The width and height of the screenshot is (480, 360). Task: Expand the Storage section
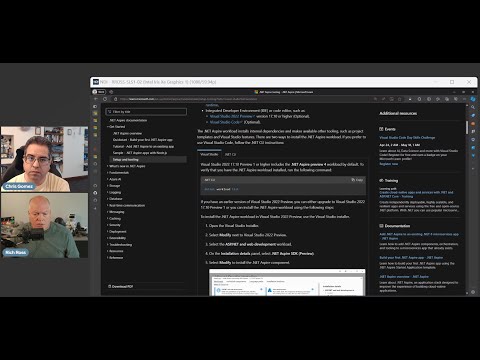click(x=114, y=186)
